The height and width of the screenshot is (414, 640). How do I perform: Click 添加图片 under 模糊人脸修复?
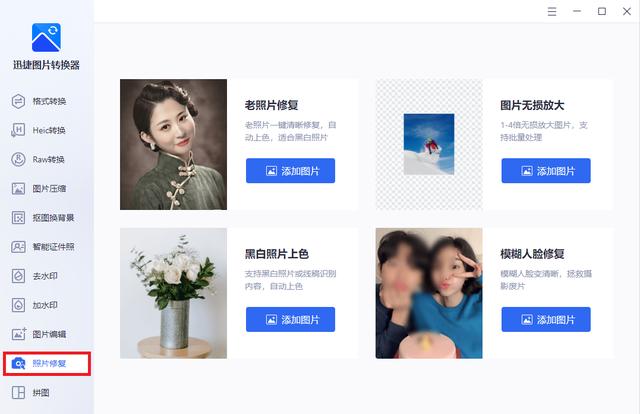(x=546, y=319)
